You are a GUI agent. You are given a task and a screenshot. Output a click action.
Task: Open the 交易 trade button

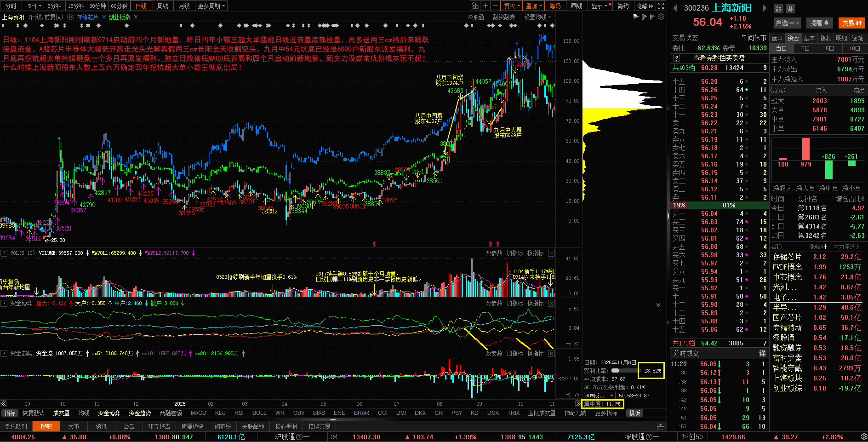pos(852,23)
